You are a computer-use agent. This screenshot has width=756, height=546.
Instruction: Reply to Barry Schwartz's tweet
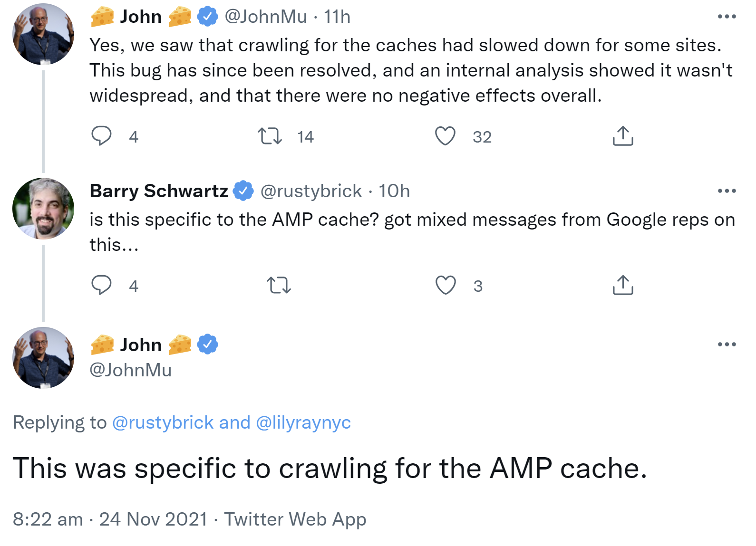(x=101, y=285)
